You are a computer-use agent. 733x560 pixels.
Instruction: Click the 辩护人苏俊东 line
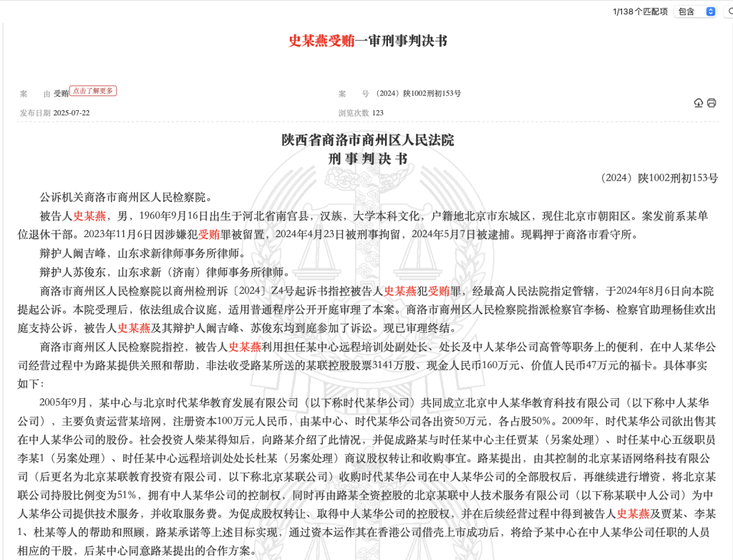coord(165,271)
